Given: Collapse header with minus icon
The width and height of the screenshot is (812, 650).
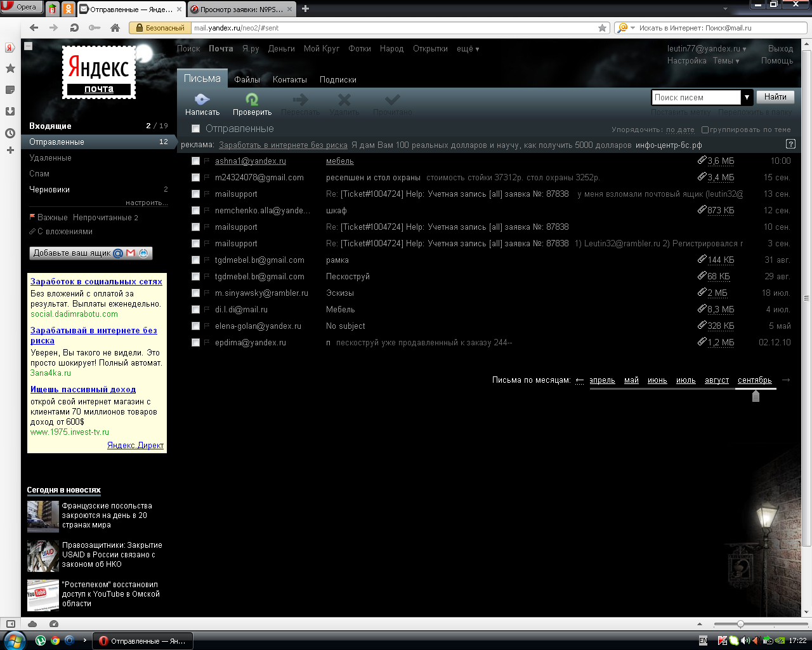Looking at the screenshot, I should click(28, 46).
